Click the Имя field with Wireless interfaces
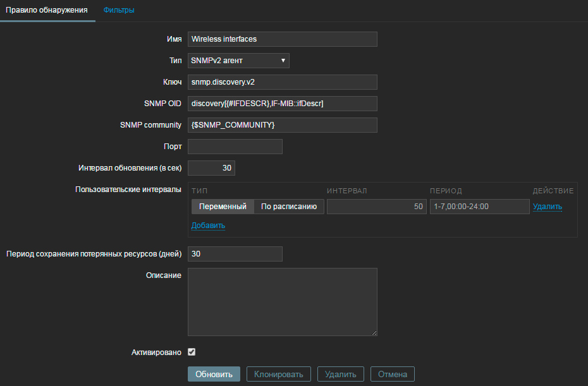The image size is (588, 386). [282, 39]
